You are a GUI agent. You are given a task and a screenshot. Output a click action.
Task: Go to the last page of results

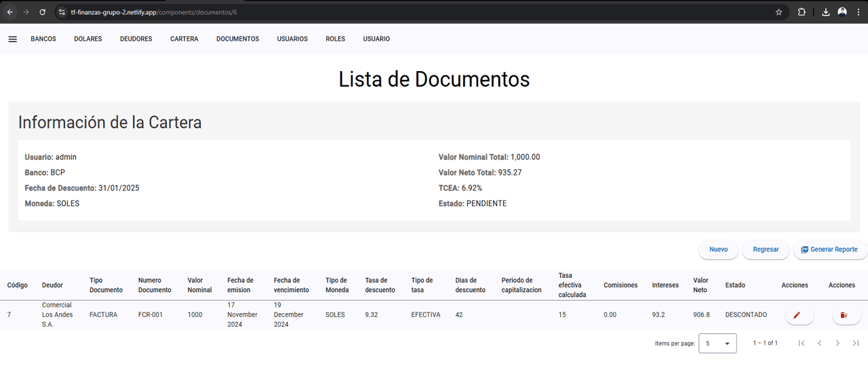[x=856, y=344]
